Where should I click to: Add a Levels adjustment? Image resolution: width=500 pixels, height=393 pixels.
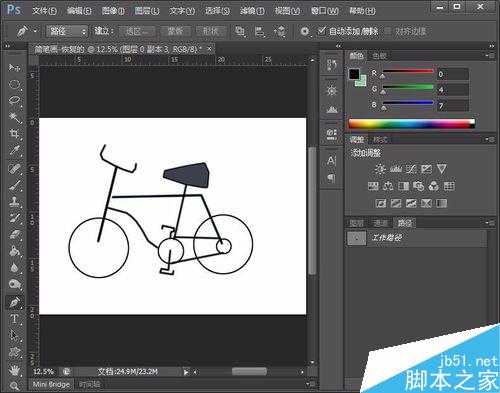coord(396,169)
